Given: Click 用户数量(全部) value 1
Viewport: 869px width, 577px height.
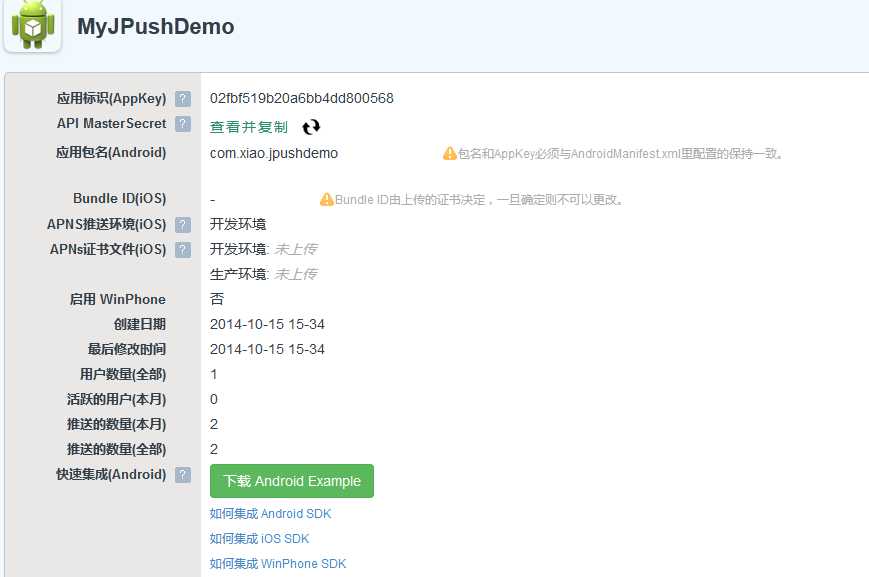Looking at the screenshot, I should 214,374.
